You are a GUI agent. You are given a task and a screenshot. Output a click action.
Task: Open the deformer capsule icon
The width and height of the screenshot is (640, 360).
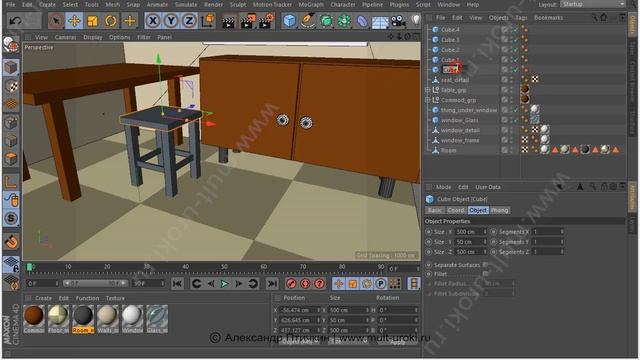362,20
